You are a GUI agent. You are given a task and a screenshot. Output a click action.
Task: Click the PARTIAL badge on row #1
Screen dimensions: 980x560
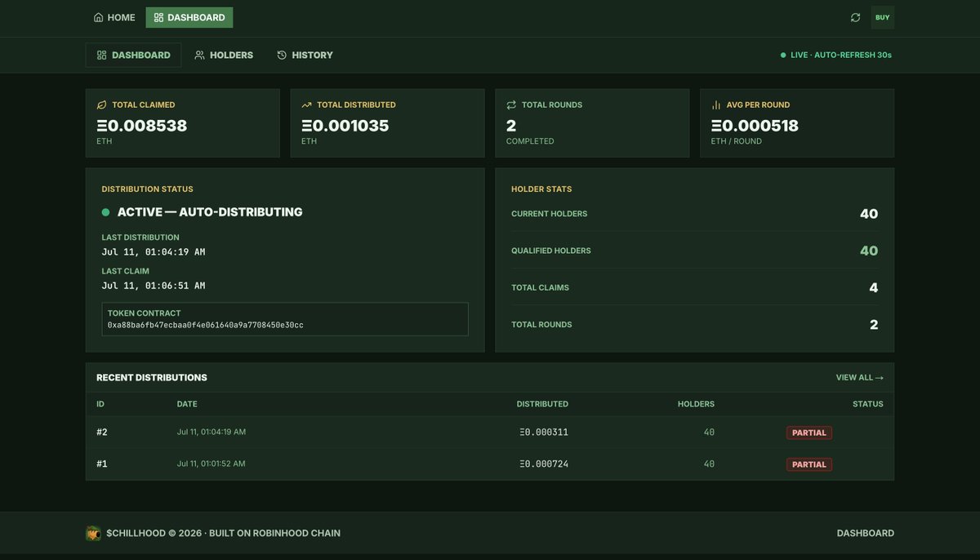[x=809, y=464]
